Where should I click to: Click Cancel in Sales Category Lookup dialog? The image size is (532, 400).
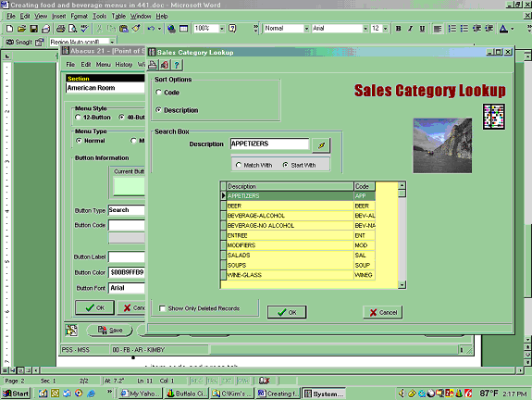click(x=383, y=312)
